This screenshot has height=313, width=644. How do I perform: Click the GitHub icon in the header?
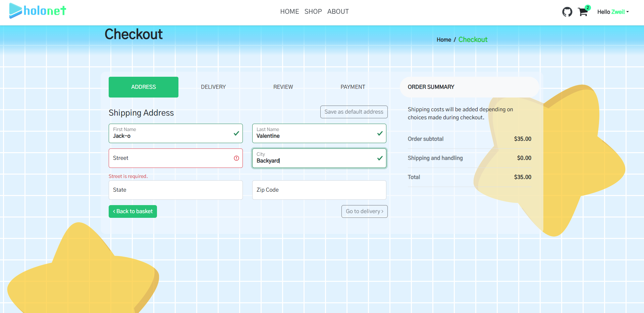coord(567,11)
